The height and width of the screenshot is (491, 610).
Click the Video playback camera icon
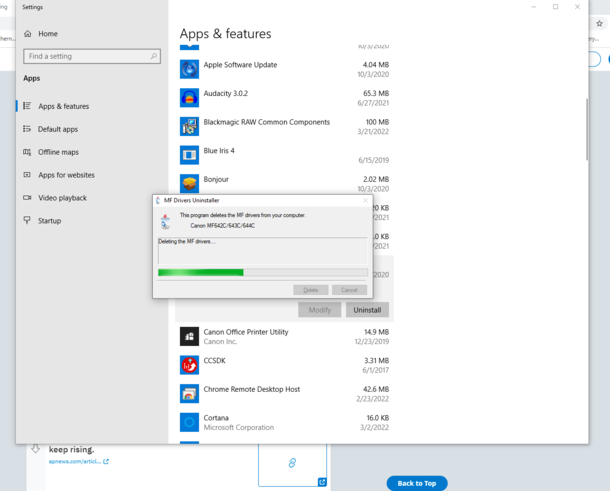click(x=27, y=198)
